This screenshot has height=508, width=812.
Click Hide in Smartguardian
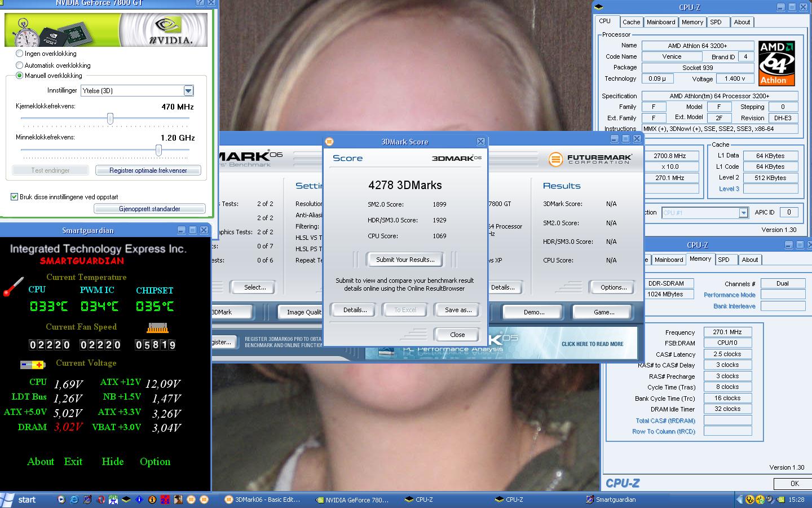[x=113, y=462]
